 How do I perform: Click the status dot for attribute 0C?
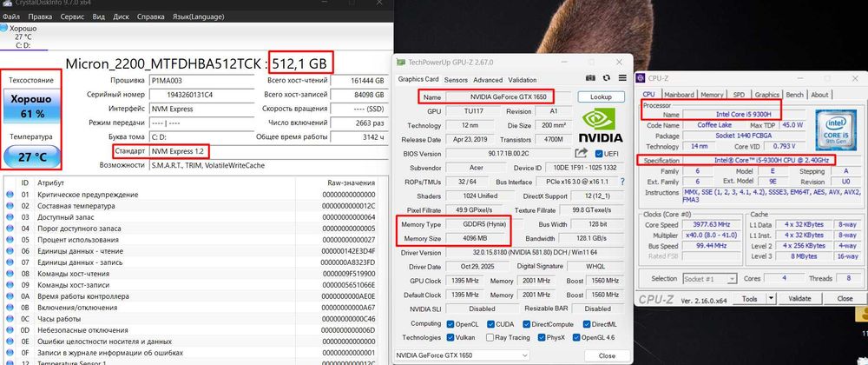10,319
